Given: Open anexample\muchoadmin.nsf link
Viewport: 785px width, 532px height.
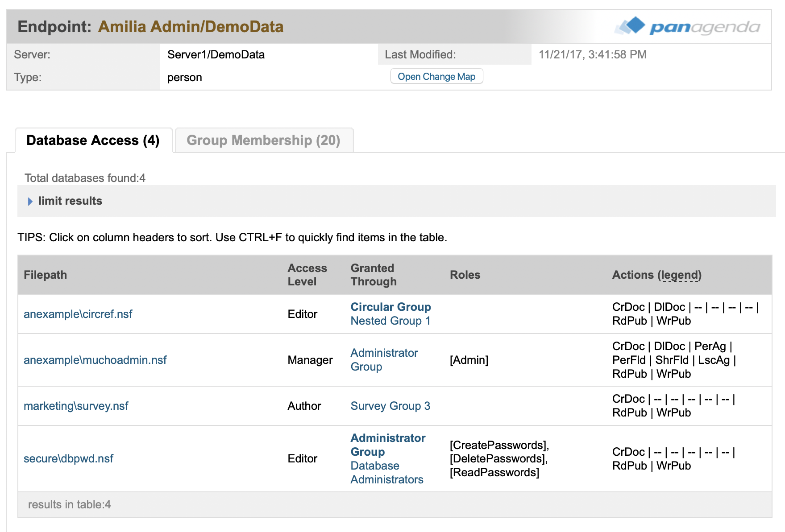Looking at the screenshot, I should pos(95,360).
